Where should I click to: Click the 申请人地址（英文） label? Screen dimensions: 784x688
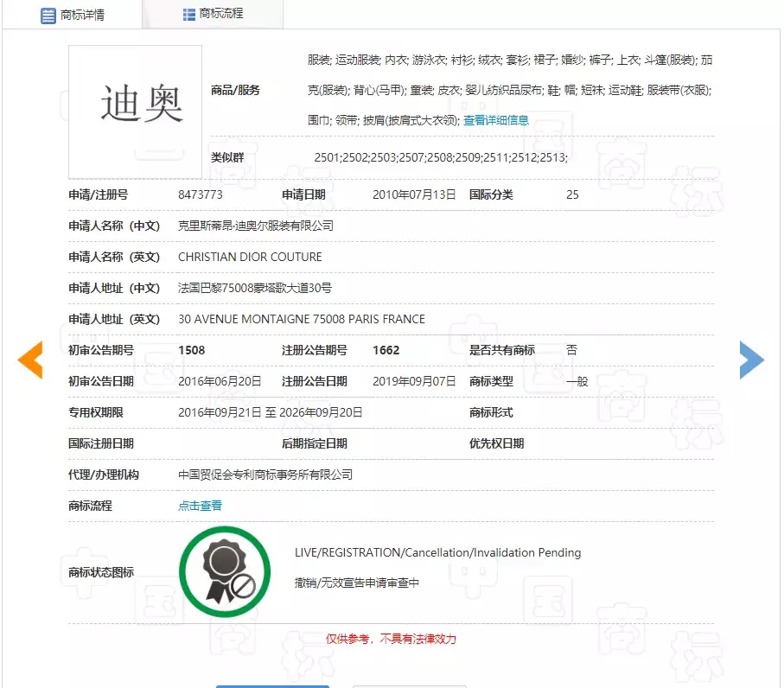tap(114, 319)
